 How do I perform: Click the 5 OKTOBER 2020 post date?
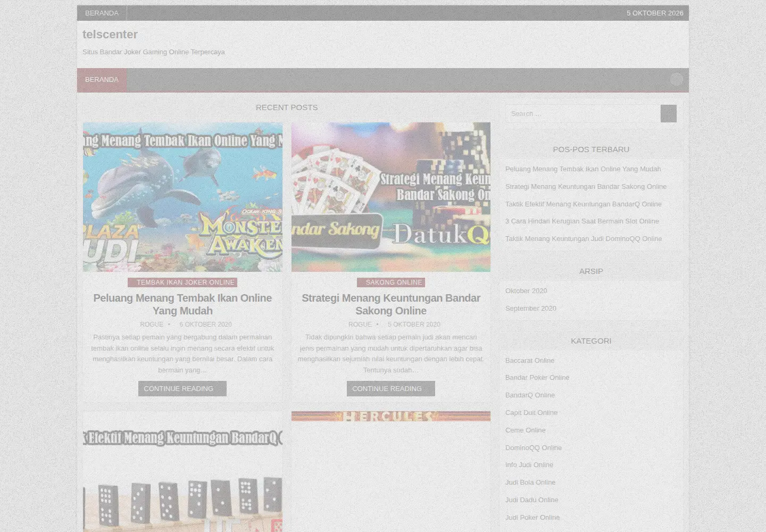click(x=414, y=324)
